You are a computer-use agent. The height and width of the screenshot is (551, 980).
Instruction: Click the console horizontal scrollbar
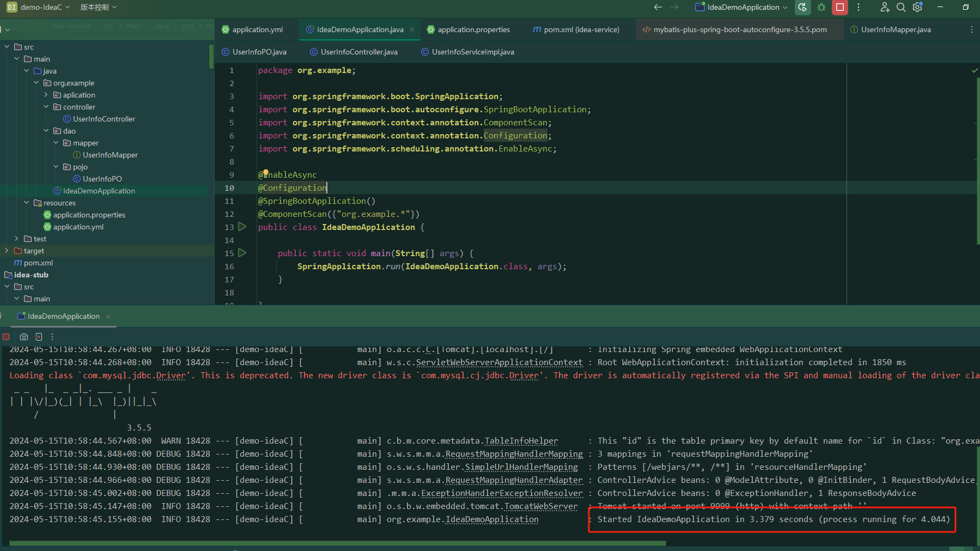coord(338,543)
